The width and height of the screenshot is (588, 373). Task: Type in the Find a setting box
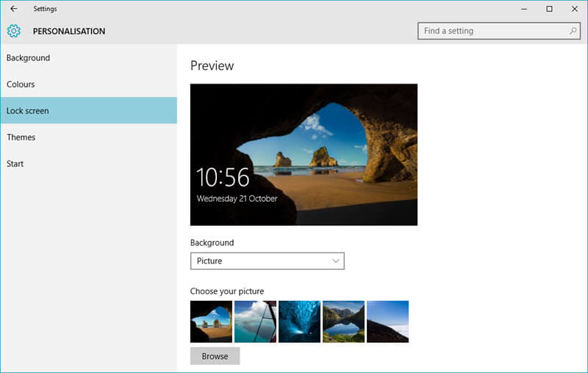499,31
